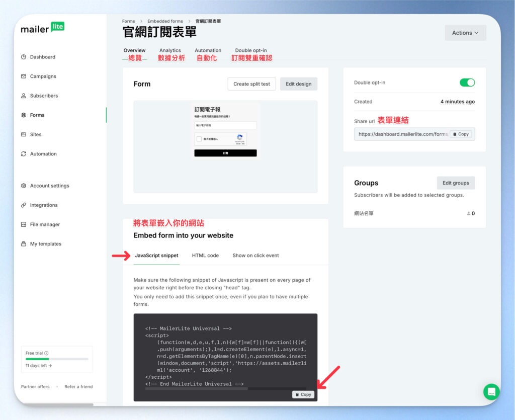Open Campaigns in the sidebar
This screenshot has width=515, height=420.
(x=43, y=76)
